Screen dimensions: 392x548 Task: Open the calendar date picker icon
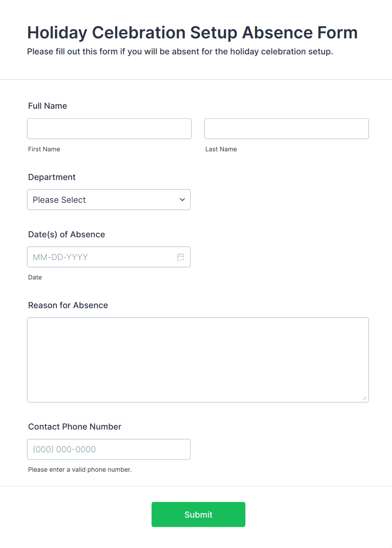(181, 257)
